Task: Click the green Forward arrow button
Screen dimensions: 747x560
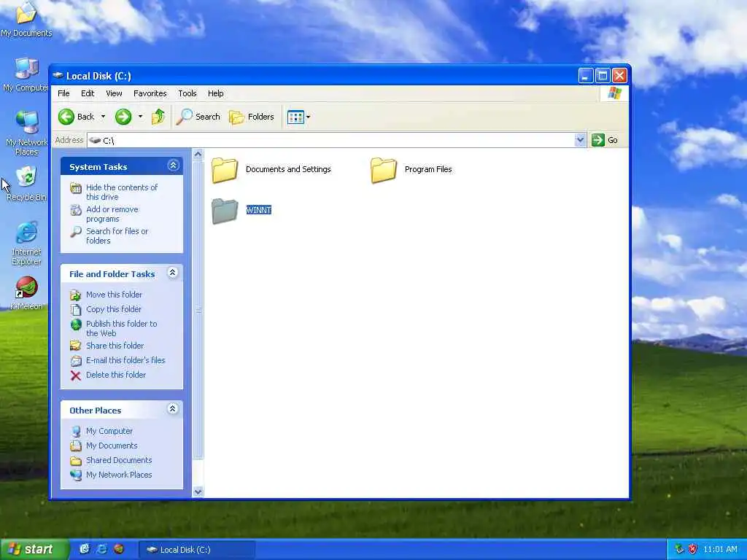Action: (x=123, y=117)
